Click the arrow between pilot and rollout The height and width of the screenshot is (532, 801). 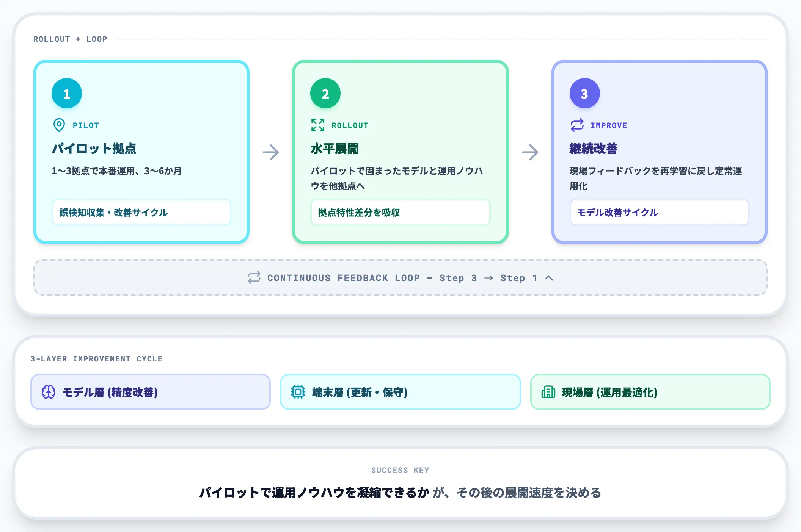(x=271, y=152)
